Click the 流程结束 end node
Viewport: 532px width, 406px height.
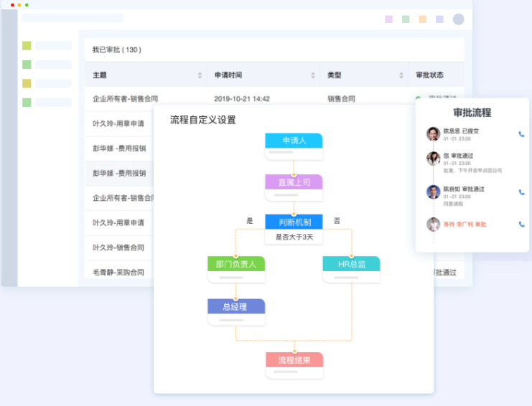(x=294, y=359)
